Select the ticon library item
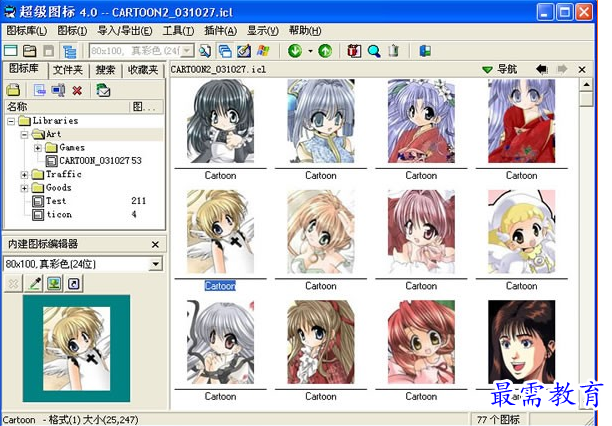612x426 pixels. 52,215
